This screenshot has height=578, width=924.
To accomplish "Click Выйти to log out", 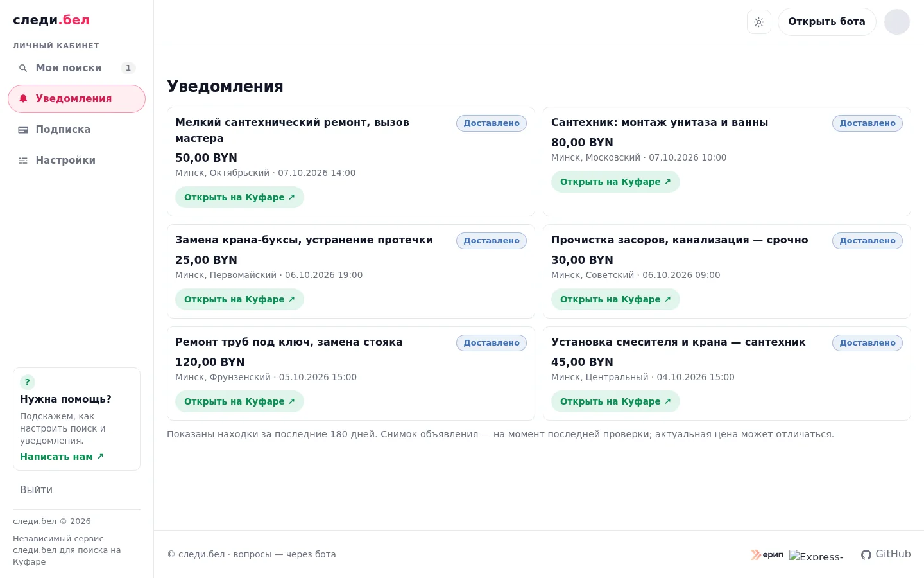I will [x=36, y=490].
